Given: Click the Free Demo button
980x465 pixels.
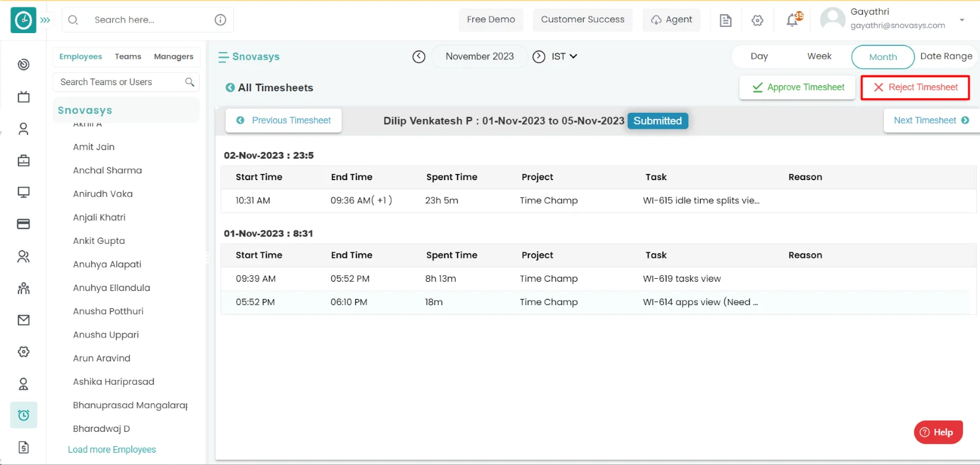Looking at the screenshot, I should 491,20.
